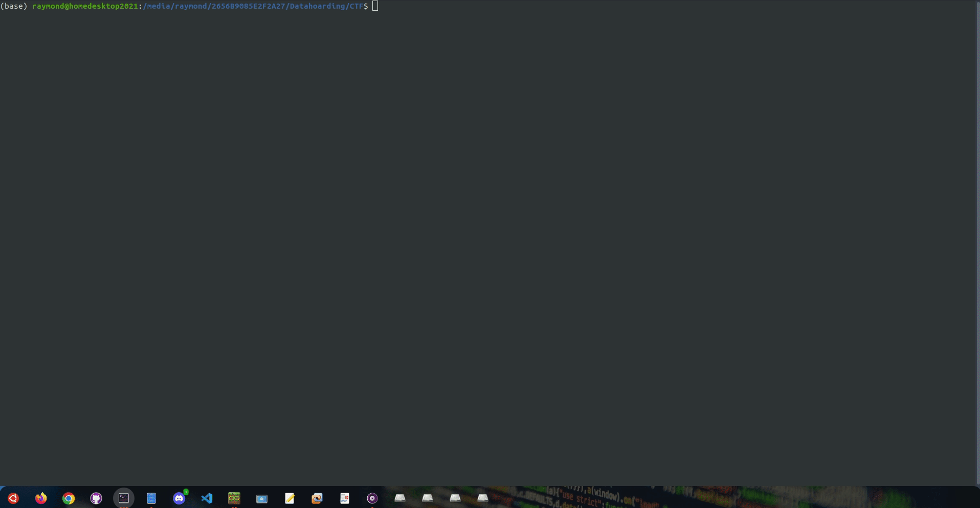Open the blue phone-style app icon
This screenshot has width=980, height=508.
pos(151,498)
